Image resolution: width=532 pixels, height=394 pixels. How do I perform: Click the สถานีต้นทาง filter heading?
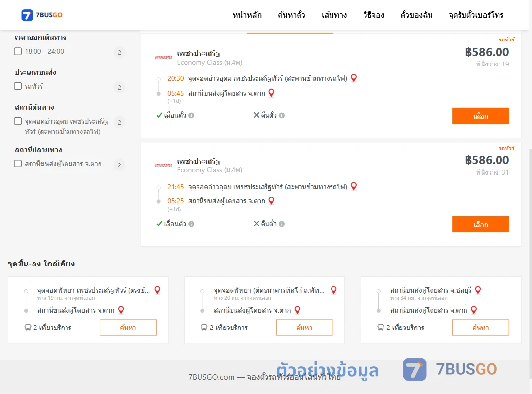[x=34, y=107]
